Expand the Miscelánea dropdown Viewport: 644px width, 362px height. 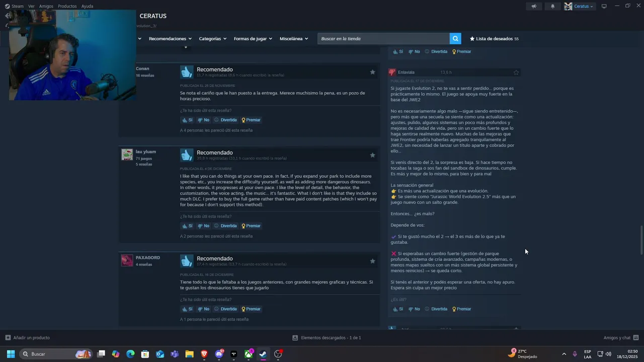click(x=294, y=39)
